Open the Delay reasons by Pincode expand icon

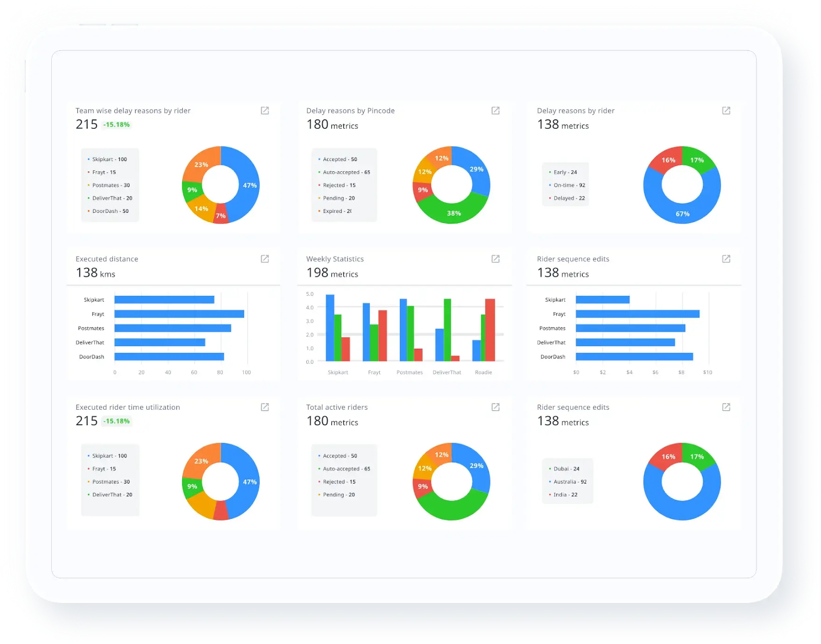pyautogui.click(x=495, y=110)
